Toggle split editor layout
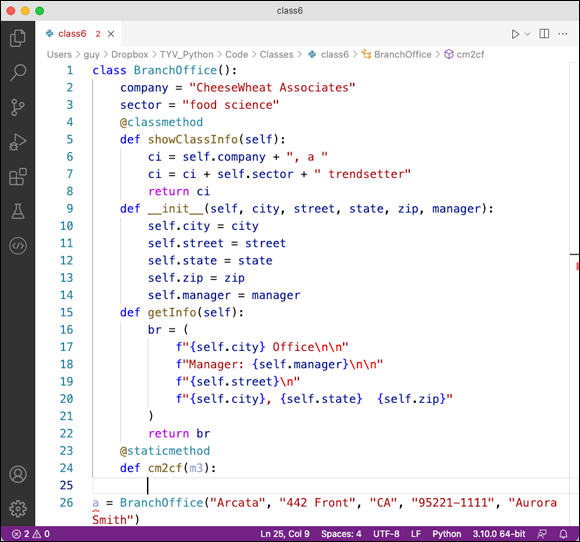Viewport: 580px width, 542px height. [544, 34]
